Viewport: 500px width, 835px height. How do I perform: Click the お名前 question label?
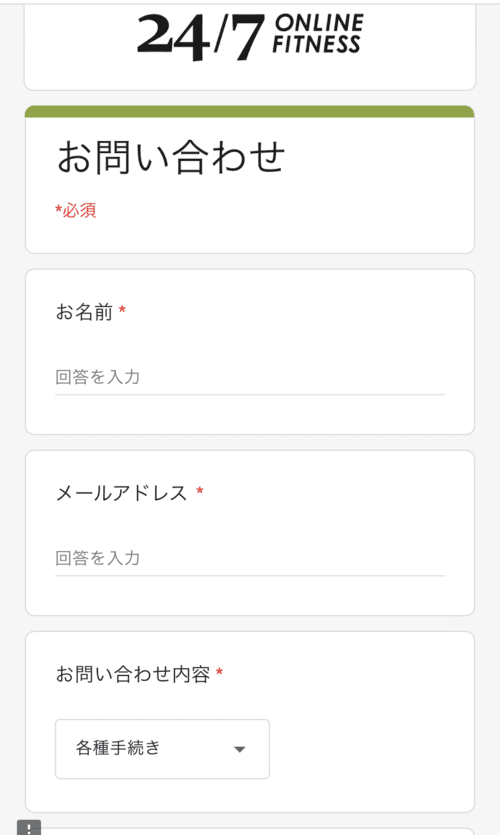coord(84,312)
